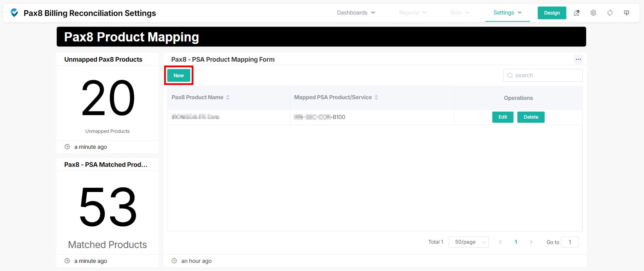The image size is (644, 271).
Task: Click Edit for the mapped product row
Action: (503, 117)
